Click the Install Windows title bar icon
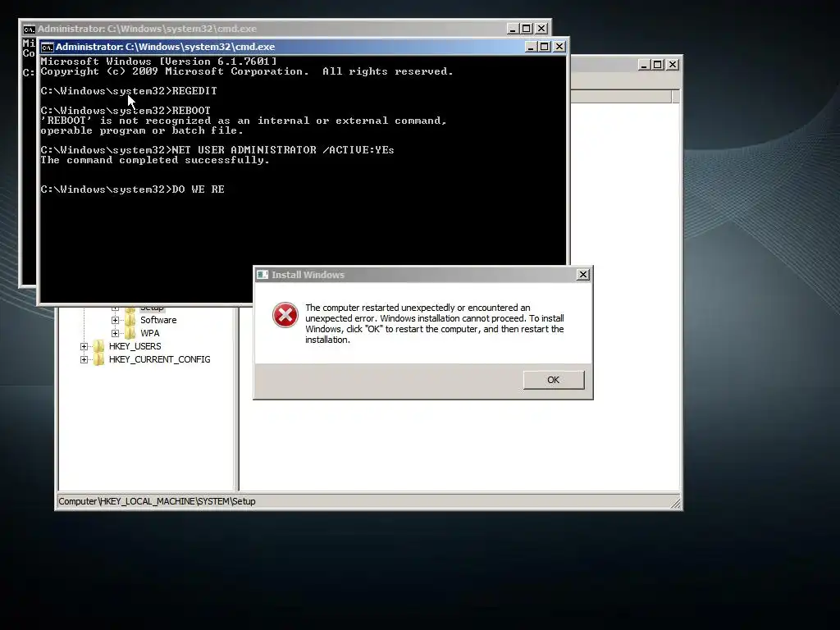Image resolution: width=840 pixels, height=630 pixels. tap(262, 275)
